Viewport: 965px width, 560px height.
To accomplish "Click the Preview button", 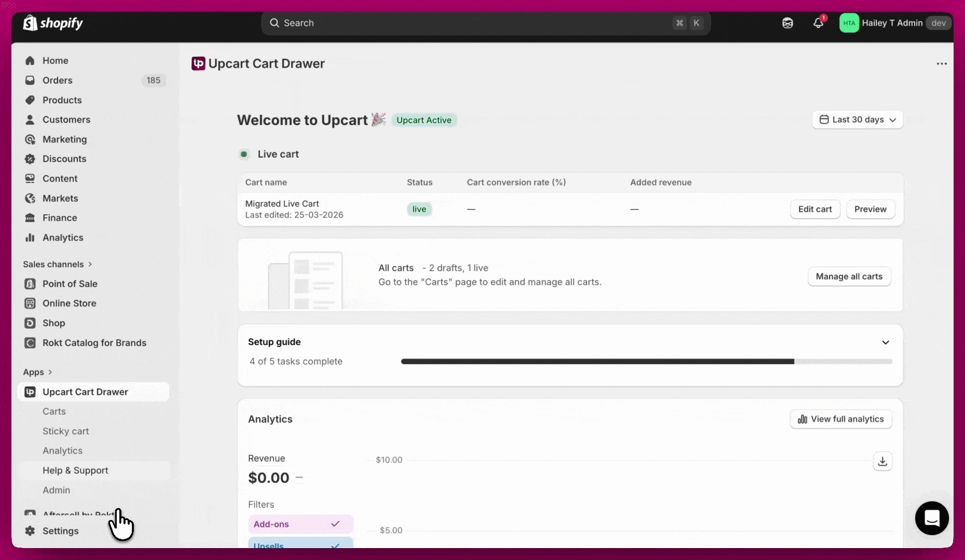I will pyautogui.click(x=871, y=209).
